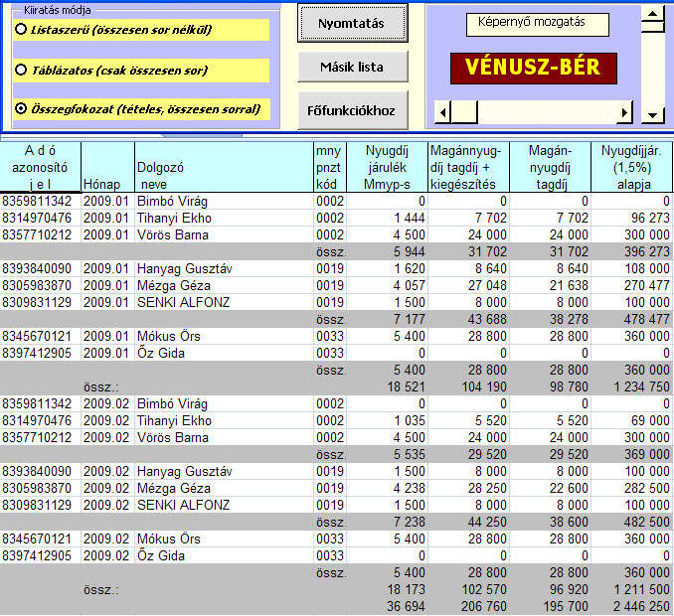The image size is (674, 616).
Task: Click tax ID 8305983870 in the 2009.02 row
Action: [x=37, y=489]
